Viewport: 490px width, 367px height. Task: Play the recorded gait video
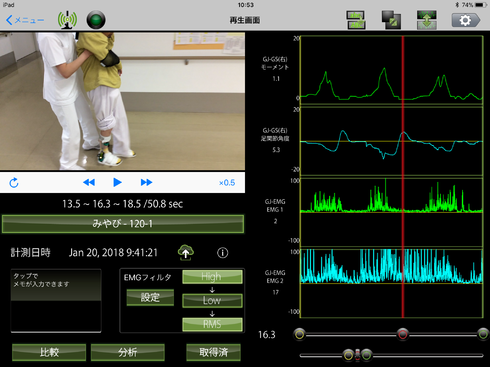pos(117,182)
